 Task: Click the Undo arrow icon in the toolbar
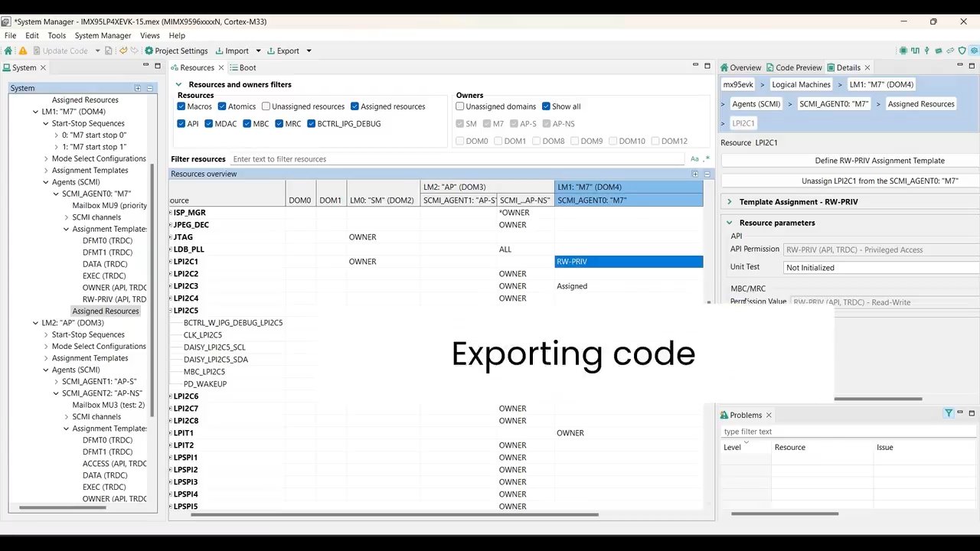pyautogui.click(x=122, y=51)
